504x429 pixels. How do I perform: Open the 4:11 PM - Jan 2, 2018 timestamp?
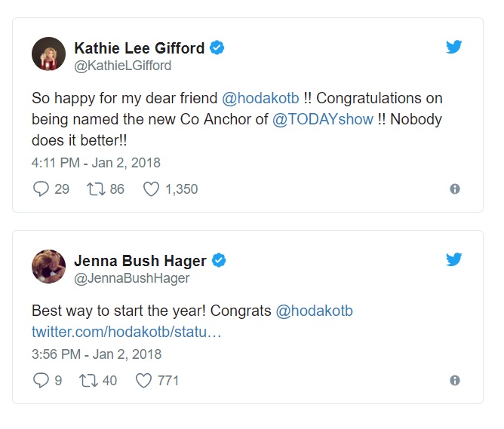point(96,162)
